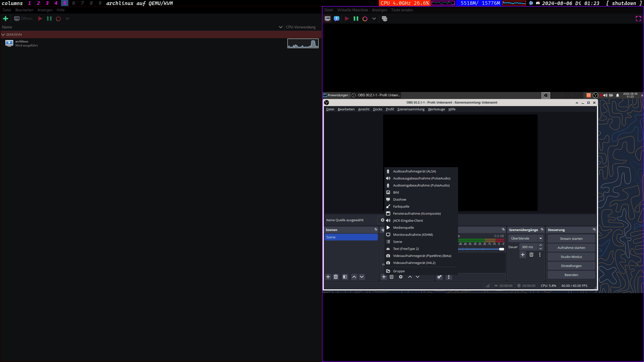Pause the VM in the viewer toolbar

[x=356, y=19]
